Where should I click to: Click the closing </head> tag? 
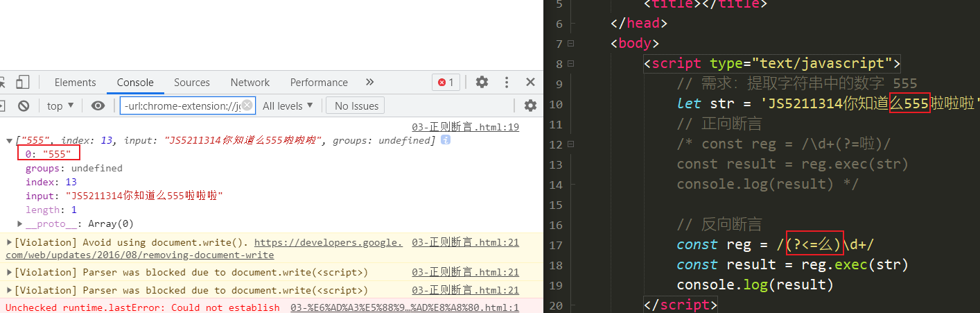point(639,24)
